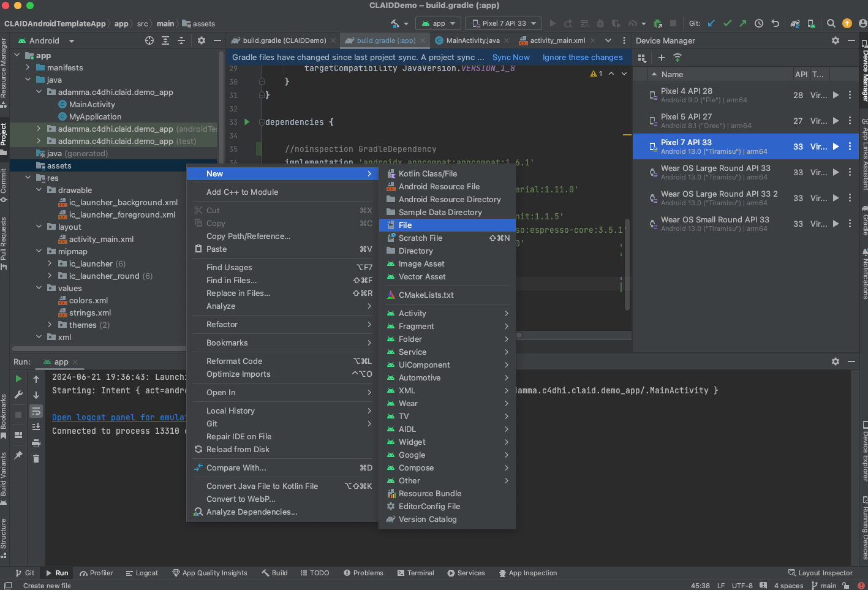Open the Logcat tool window

(x=142, y=573)
